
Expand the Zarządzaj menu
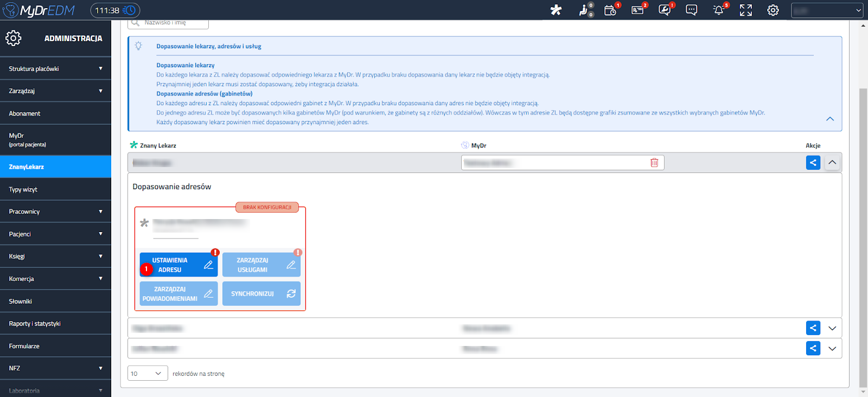[55, 91]
